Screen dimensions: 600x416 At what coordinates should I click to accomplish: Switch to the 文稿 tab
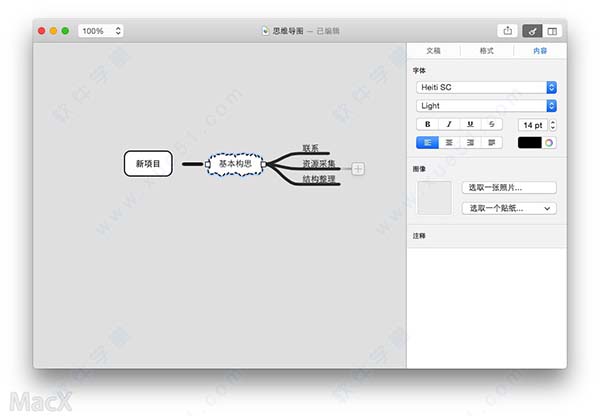tap(433, 51)
